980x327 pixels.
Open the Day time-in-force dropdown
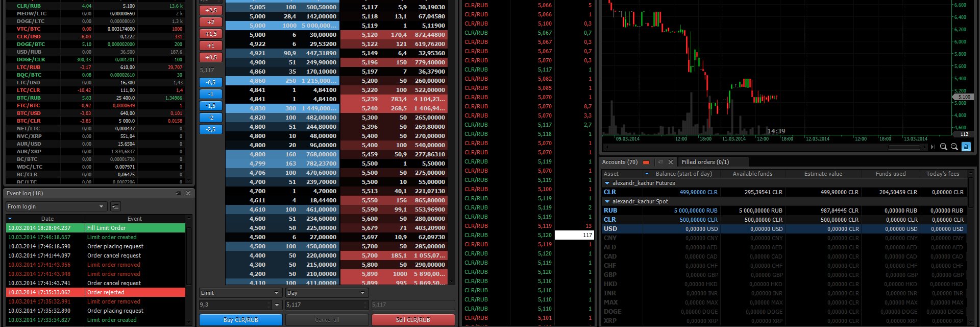327,293
